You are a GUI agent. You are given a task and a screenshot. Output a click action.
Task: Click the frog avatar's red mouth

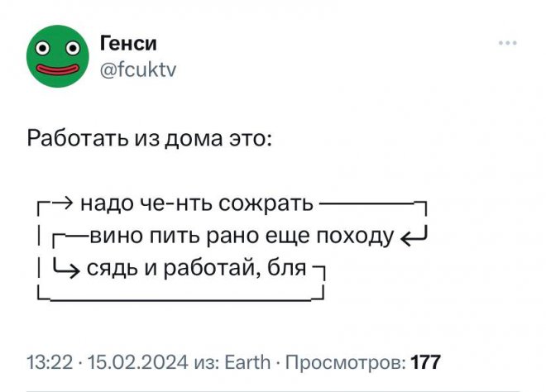click(x=58, y=69)
